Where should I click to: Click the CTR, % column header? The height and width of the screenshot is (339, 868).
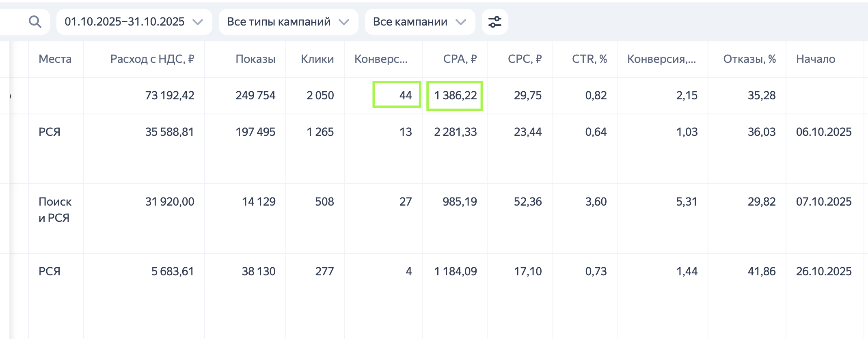click(589, 59)
